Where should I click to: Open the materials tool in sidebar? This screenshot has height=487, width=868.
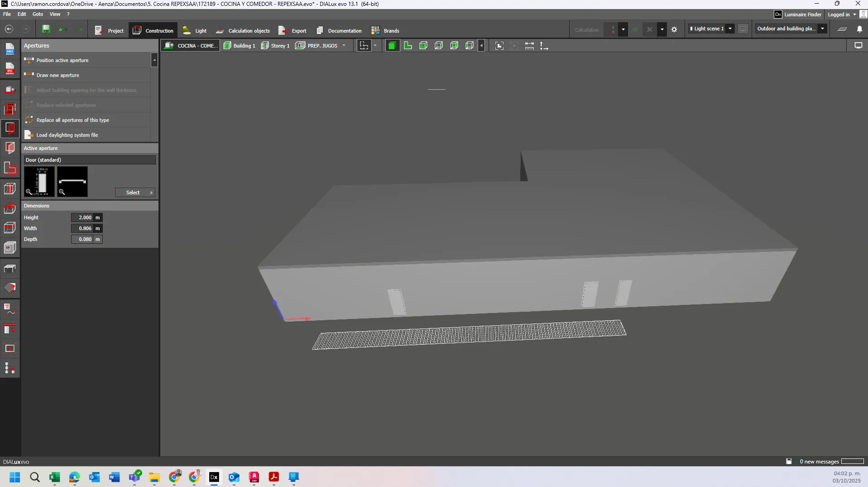click(10, 288)
